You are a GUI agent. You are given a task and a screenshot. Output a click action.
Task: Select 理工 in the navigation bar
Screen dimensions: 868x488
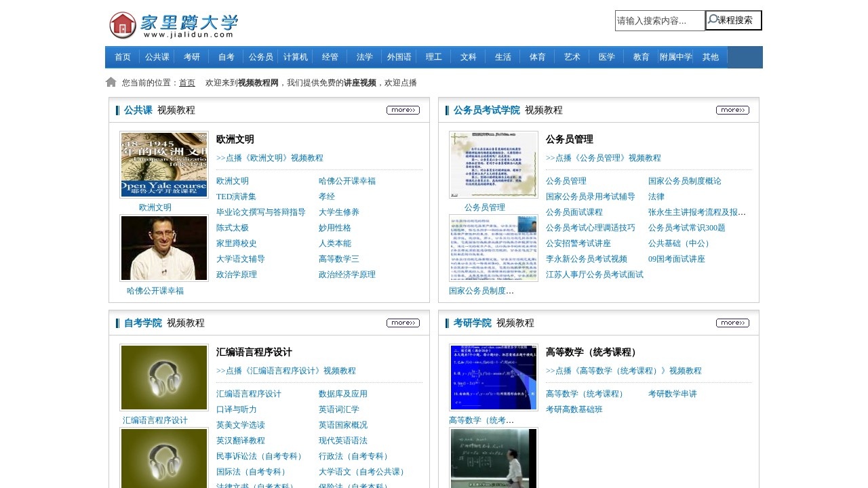[x=434, y=57]
